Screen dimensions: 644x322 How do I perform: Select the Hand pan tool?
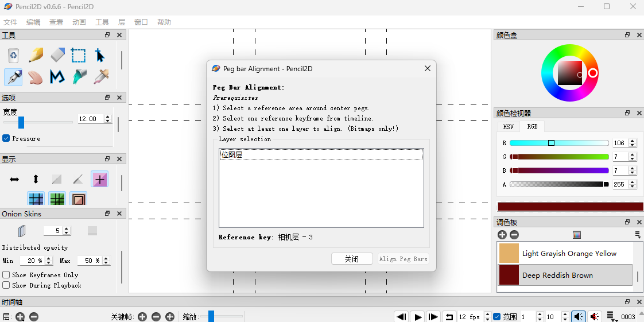click(x=36, y=77)
